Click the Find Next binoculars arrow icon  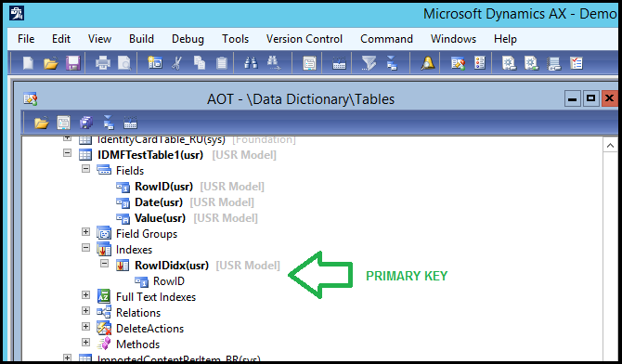click(273, 63)
